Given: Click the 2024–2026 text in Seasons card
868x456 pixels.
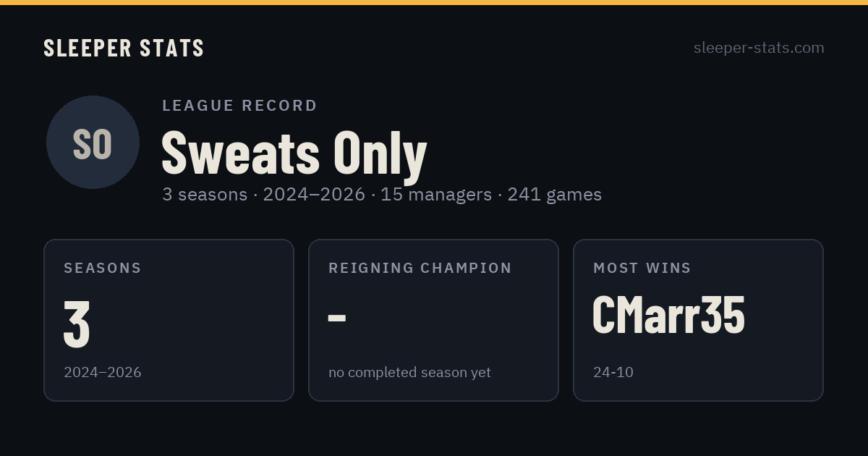Looking at the screenshot, I should coord(103,373).
